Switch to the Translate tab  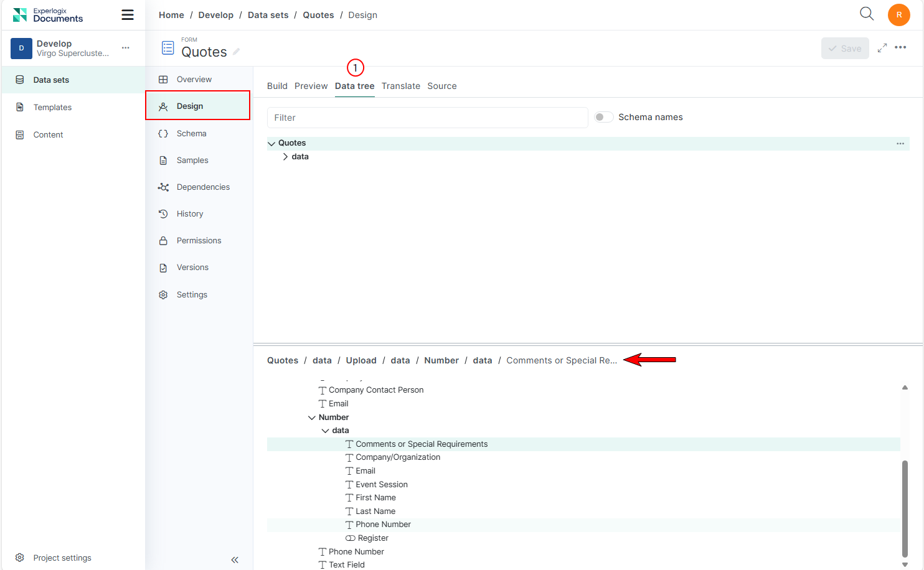[400, 86]
